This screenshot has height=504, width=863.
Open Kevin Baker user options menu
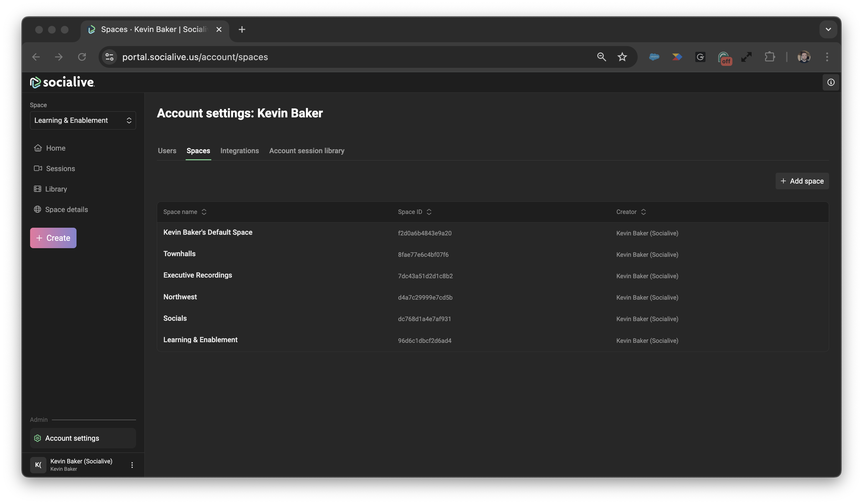132,465
